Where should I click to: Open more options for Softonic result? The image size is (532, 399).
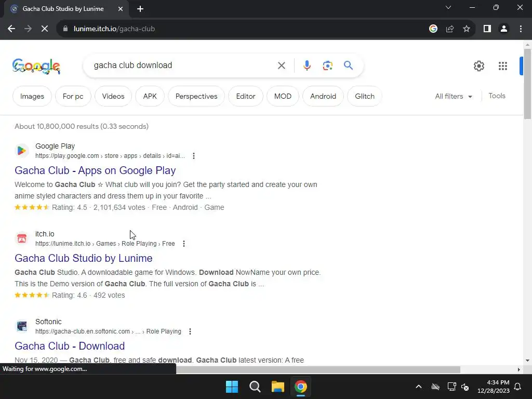click(190, 331)
